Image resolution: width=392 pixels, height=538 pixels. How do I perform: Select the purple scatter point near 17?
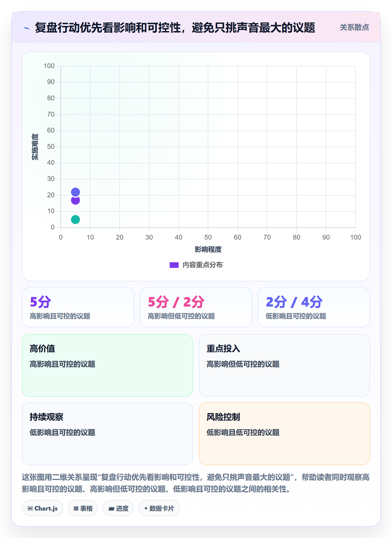point(75,200)
